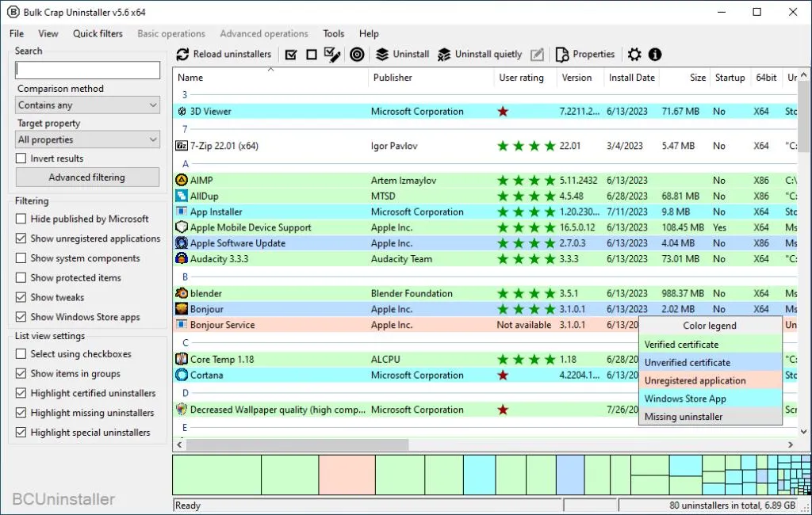This screenshot has height=515, width=812.
Task: Sort list by Startup column header
Action: pos(730,78)
